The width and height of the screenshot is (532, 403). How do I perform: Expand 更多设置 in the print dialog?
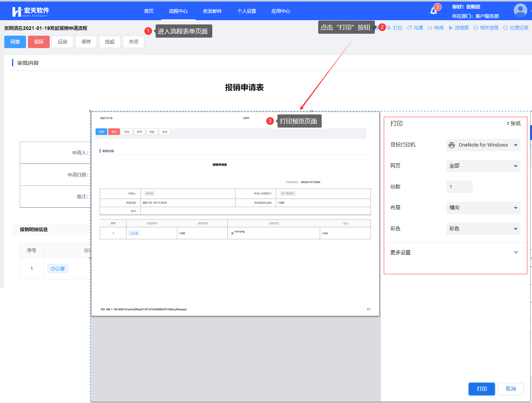click(x=454, y=253)
